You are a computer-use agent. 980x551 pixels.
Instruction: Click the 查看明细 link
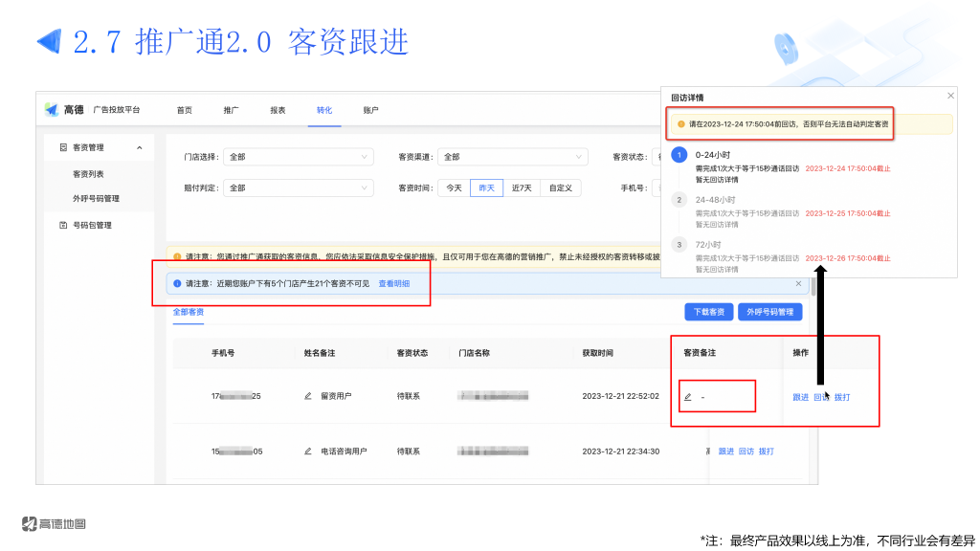coord(394,283)
